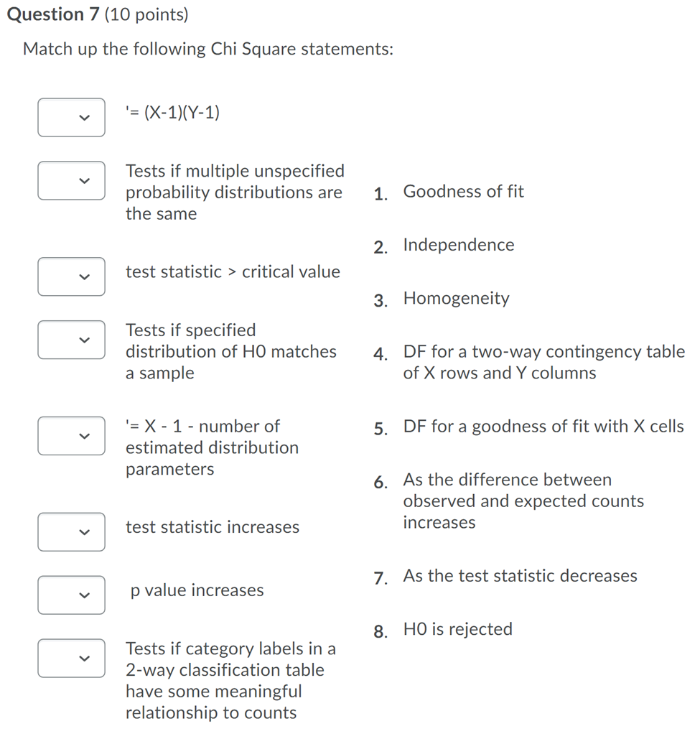Expand the dropdown next to 'test statistic increases'
The image size is (700, 739).
pyautogui.click(x=71, y=531)
